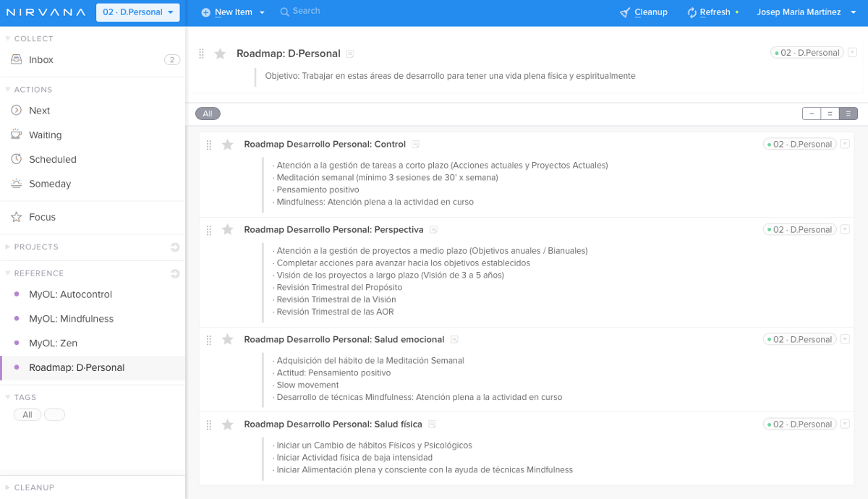Image resolution: width=868 pixels, height=499 pixels.
Task: Click the Inbox tray icon
Action: tap(17, 60)
